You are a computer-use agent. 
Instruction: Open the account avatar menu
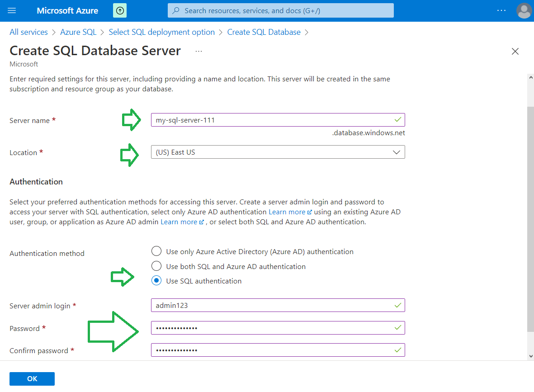524,11
